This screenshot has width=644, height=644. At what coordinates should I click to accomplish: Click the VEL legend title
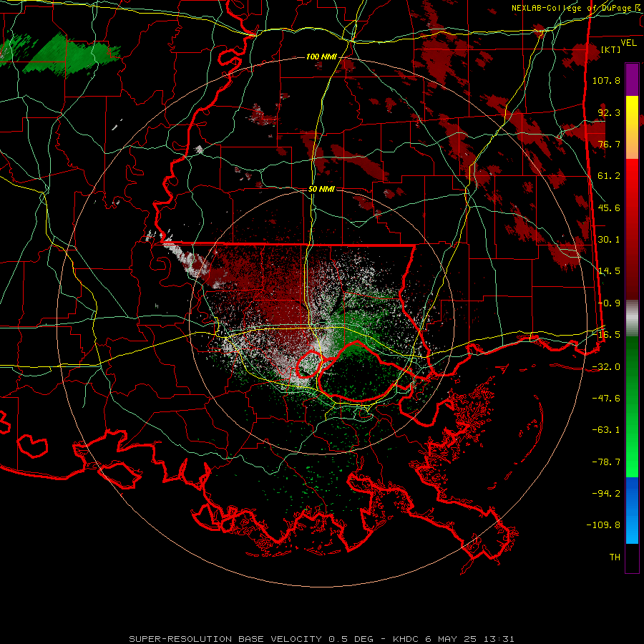point(628,43)
